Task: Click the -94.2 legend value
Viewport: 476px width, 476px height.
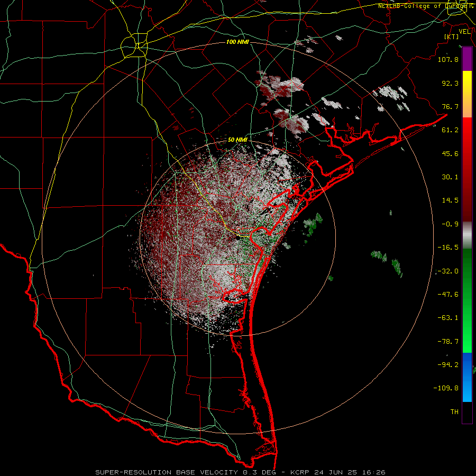Action: point(448,365)
